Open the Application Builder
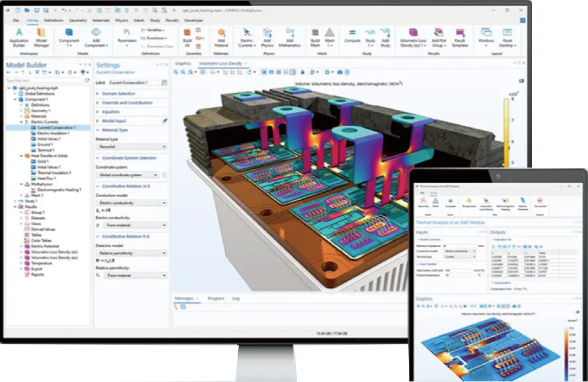Viewport: 588px width, 382px height. (x=19, y=37)
